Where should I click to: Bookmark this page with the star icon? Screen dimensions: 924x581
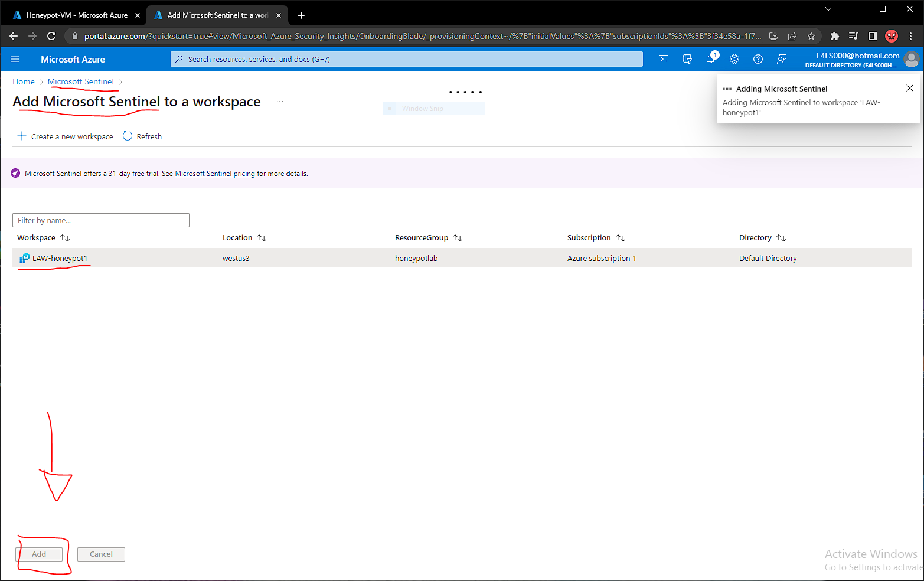point(811,36)
